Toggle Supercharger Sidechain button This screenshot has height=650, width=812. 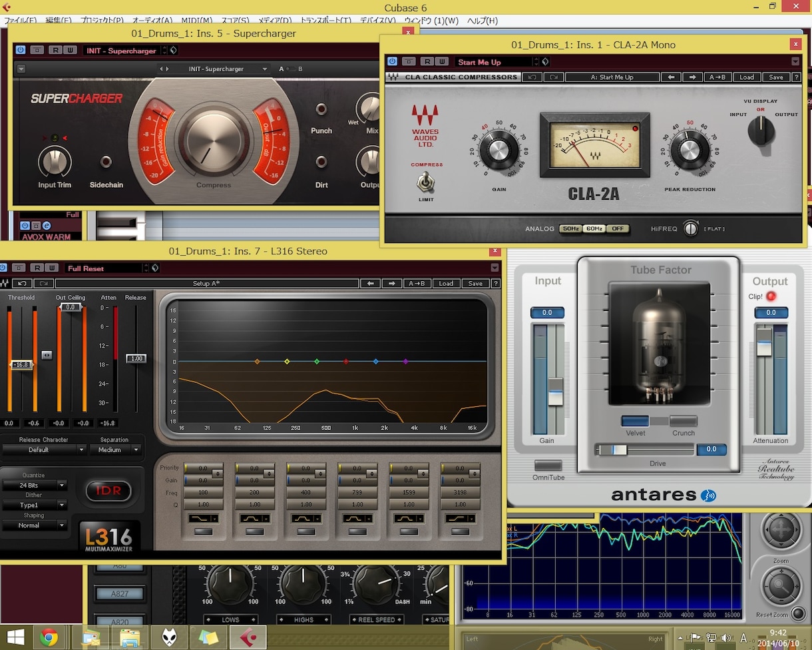106,162
